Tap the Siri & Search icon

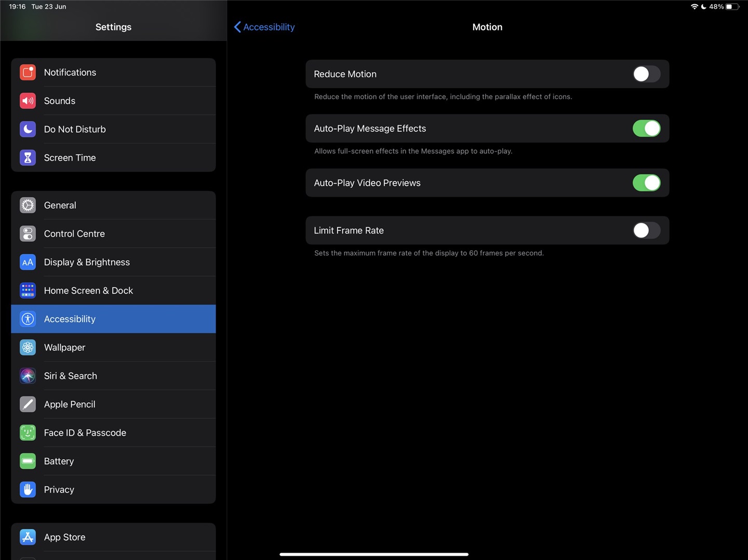(28, 376)
